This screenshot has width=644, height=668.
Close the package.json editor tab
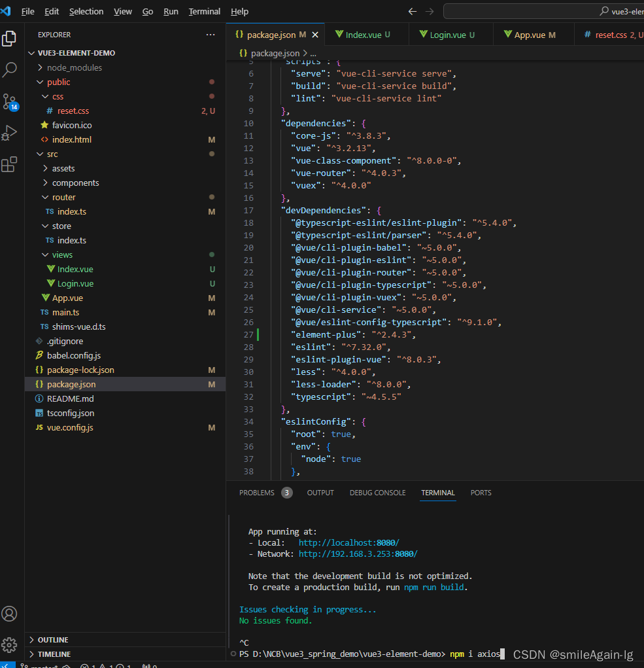(315, 35)
